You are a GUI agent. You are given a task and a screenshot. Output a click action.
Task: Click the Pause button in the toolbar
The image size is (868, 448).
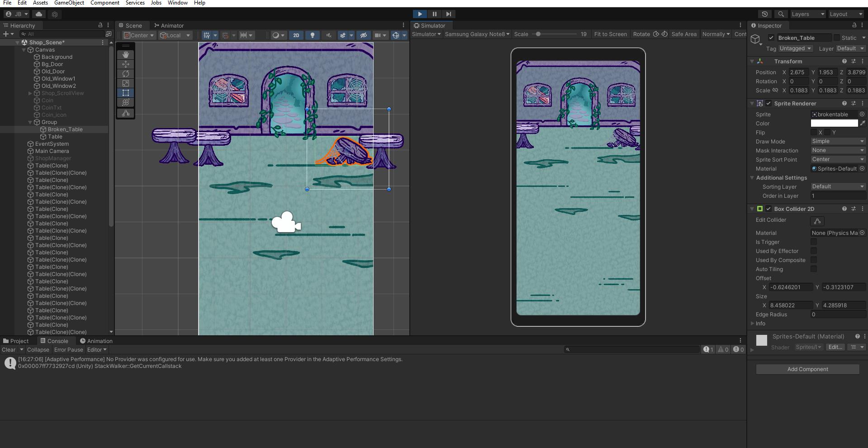tap(434, 14)
